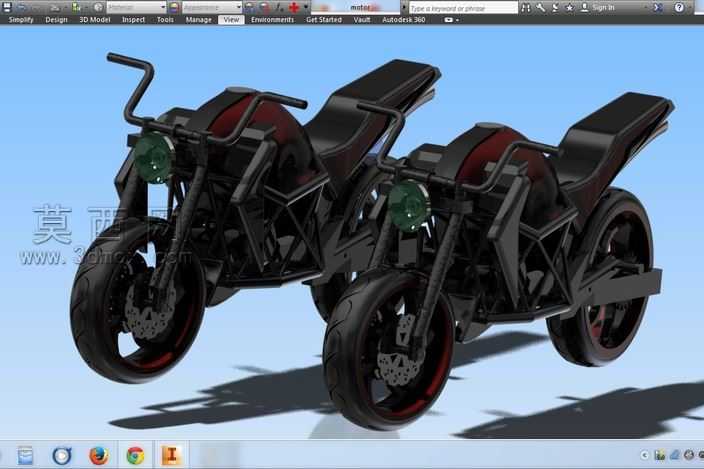Click the color sphere appearance icon
704x469 pixels.
coord(174,8)
